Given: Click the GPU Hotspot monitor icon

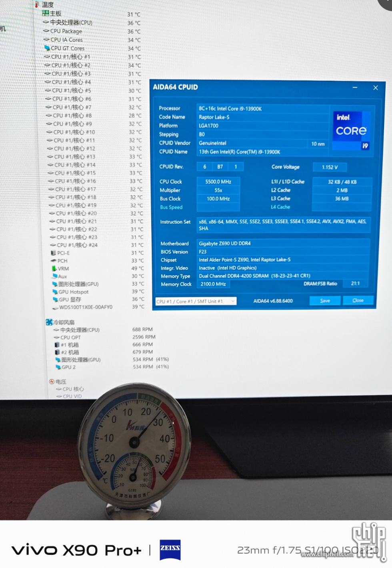Looking at the screenshot, I should tap(55, 292).
